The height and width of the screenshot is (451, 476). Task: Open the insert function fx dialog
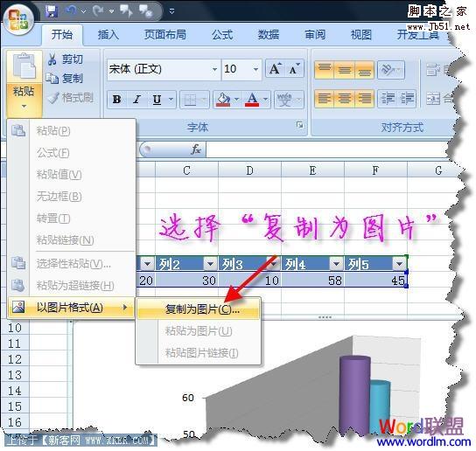tap(196, 149)
